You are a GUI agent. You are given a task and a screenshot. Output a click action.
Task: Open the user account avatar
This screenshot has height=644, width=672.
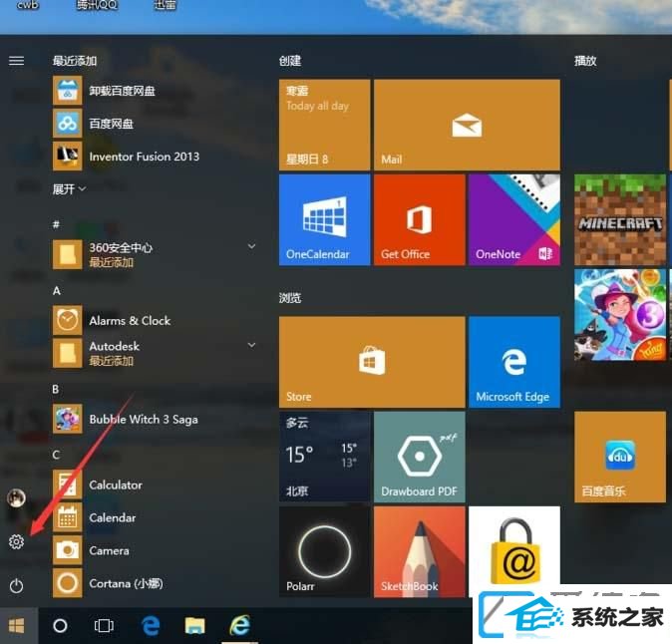[16, 498]
